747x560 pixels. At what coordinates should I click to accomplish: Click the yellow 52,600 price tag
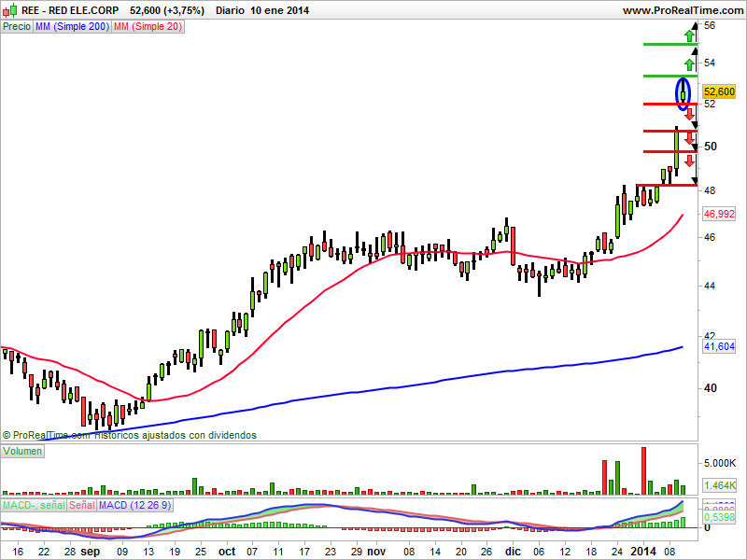[719, 91]
